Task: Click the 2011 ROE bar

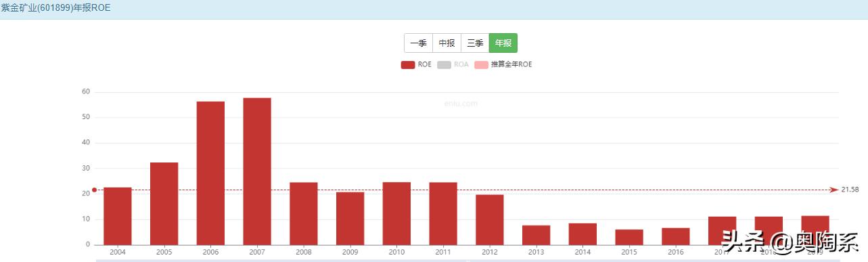Action: pos(443,213)
